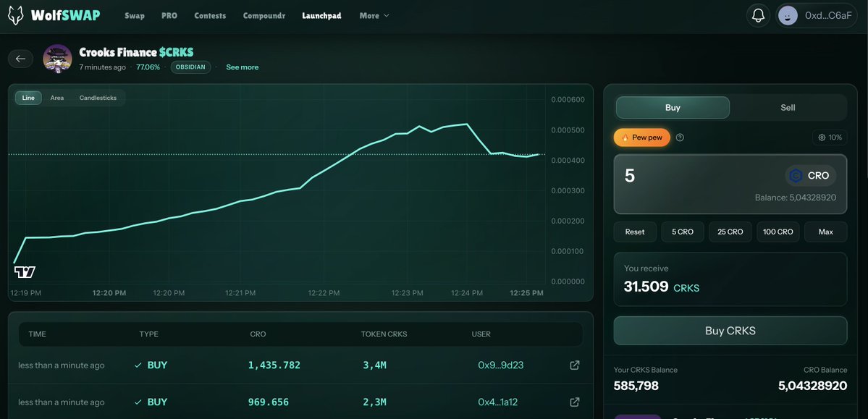The height and width of the screenshot is (419, 868).
Task: Click the 585,798 CRKS balance value
Action: [x=636, y=386]
